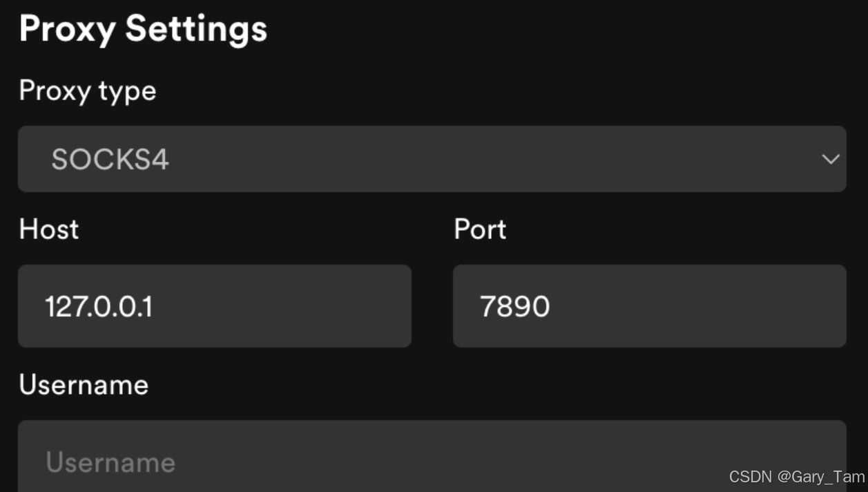868x492 pixels.
Task: Click the word Settings in heading
Action: point(196,29)
